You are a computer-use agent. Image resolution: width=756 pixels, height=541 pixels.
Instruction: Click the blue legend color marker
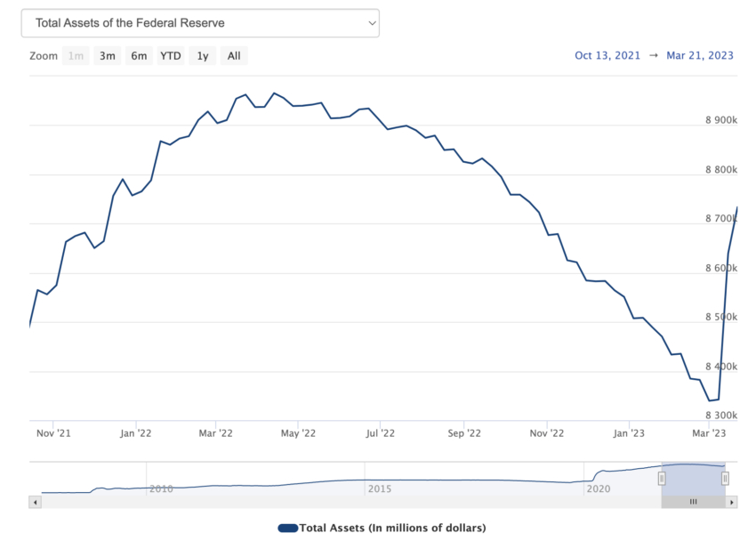[x=288, y=529]
